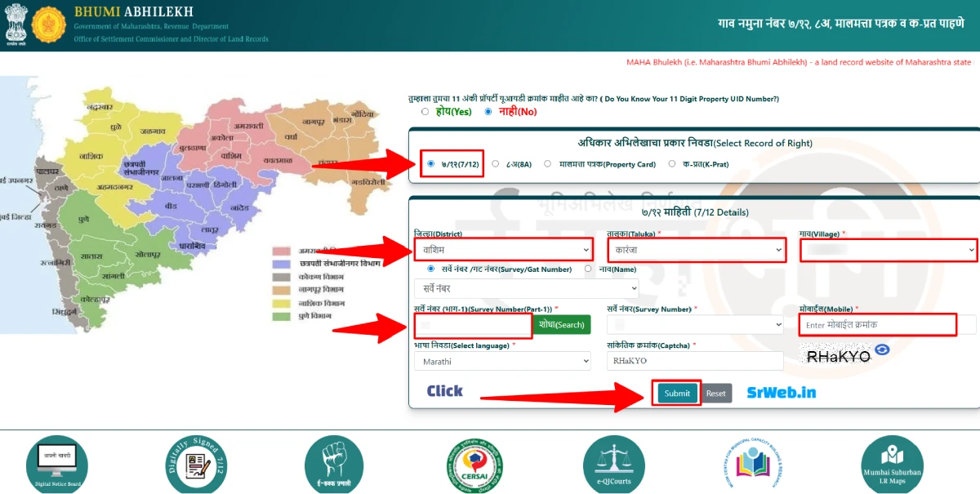Viewport: 980px width, 494px height.
Task: Open the Mumbai Suburban LR Maps icon
Action: (x=893, y=465)
